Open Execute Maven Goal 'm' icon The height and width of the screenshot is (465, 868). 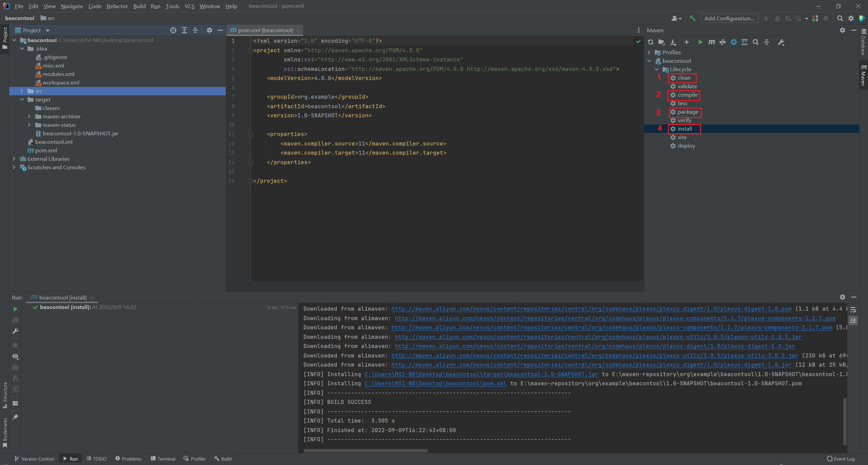[712, 42]
